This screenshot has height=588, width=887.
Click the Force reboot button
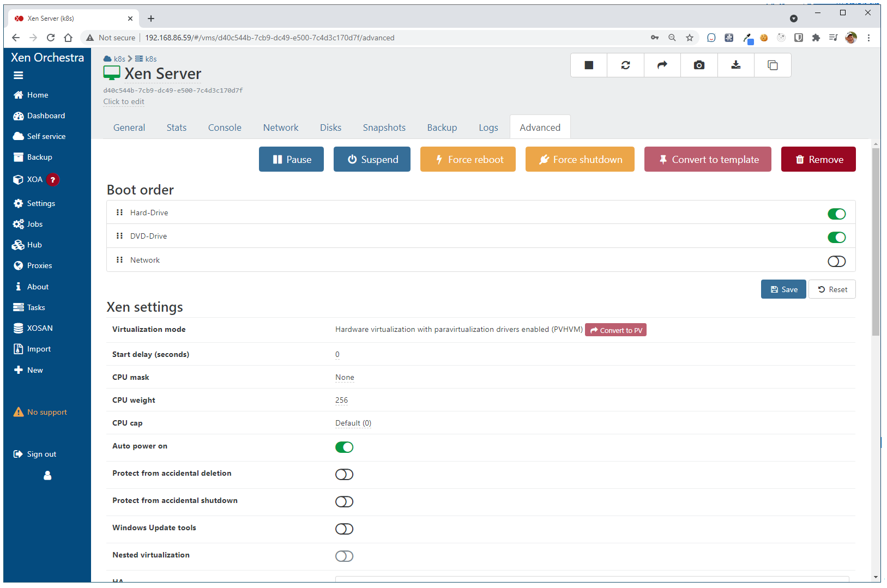point(468,160)
